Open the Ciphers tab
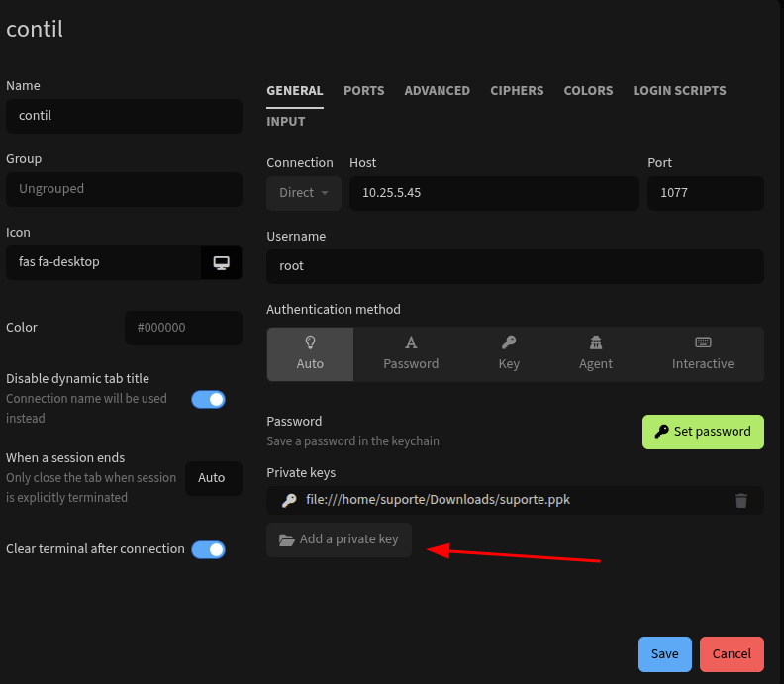This screenshot has height=684, width=784. click(517, 91)
